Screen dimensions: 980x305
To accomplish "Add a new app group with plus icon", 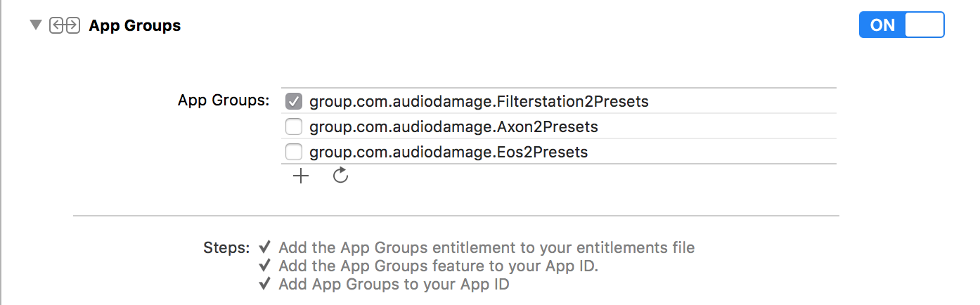I will click(x=301, y=176).
